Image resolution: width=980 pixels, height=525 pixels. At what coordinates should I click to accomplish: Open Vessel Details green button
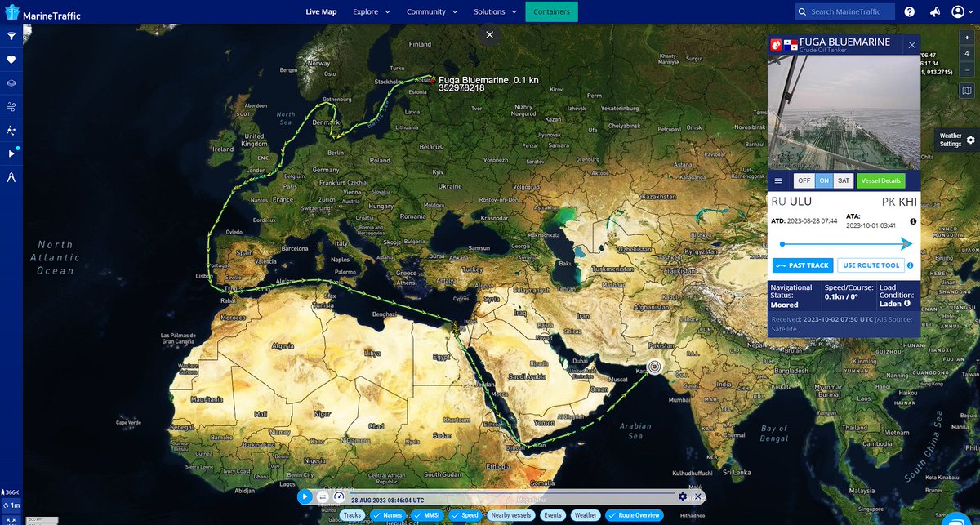tap(881, 180)
